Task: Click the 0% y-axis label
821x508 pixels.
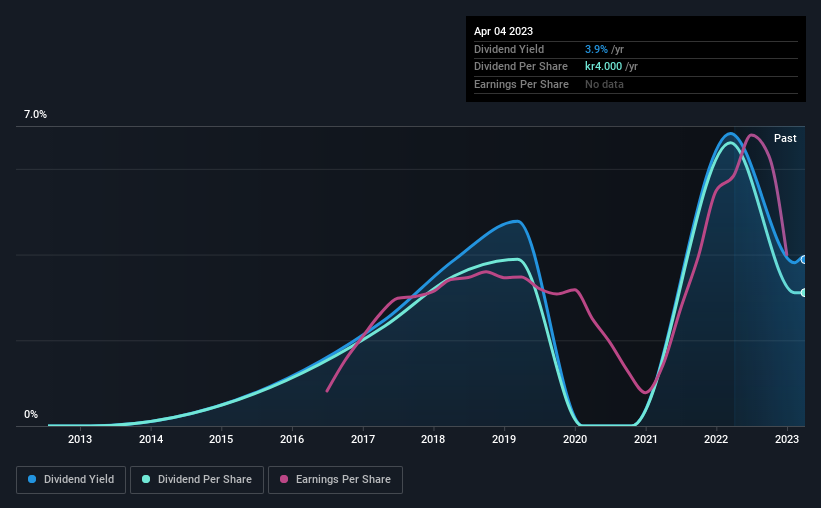Action: [x=31, y=415]
